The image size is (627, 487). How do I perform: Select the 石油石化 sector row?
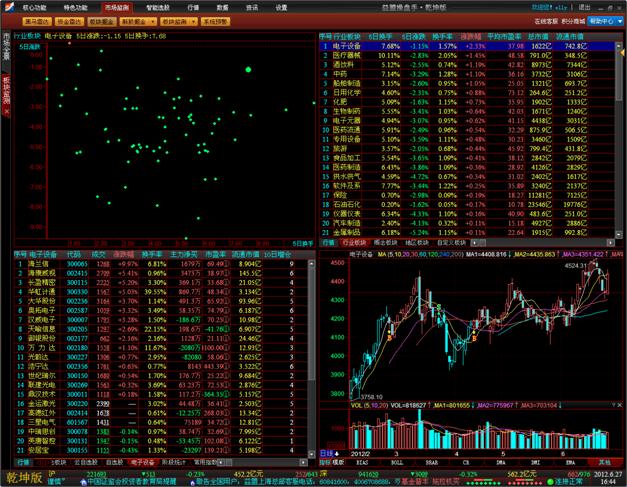pos(467,204)
